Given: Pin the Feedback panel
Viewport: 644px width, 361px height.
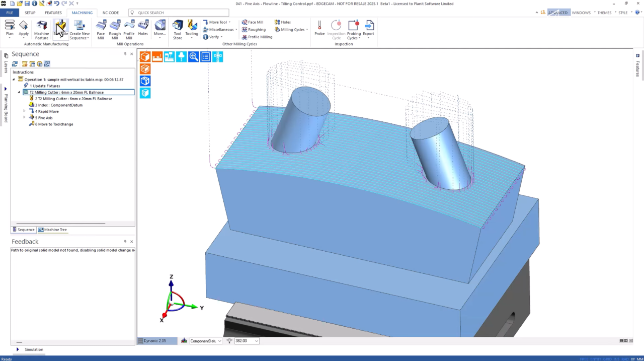Looking at the screenshot, I should pyautogui.click(x=125, y=241).
